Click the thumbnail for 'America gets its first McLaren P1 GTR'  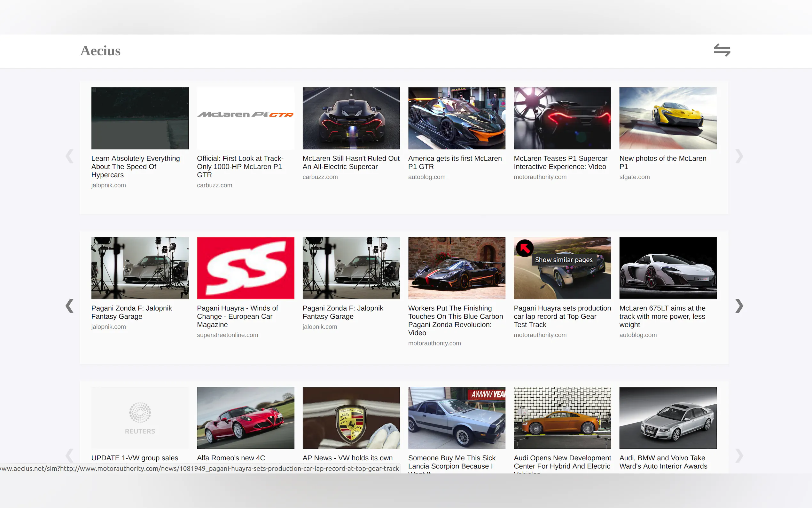coord(457,118)
